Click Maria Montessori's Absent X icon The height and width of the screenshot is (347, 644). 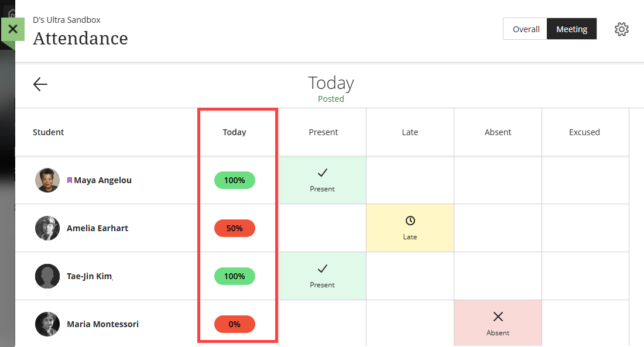coord(498,317)
